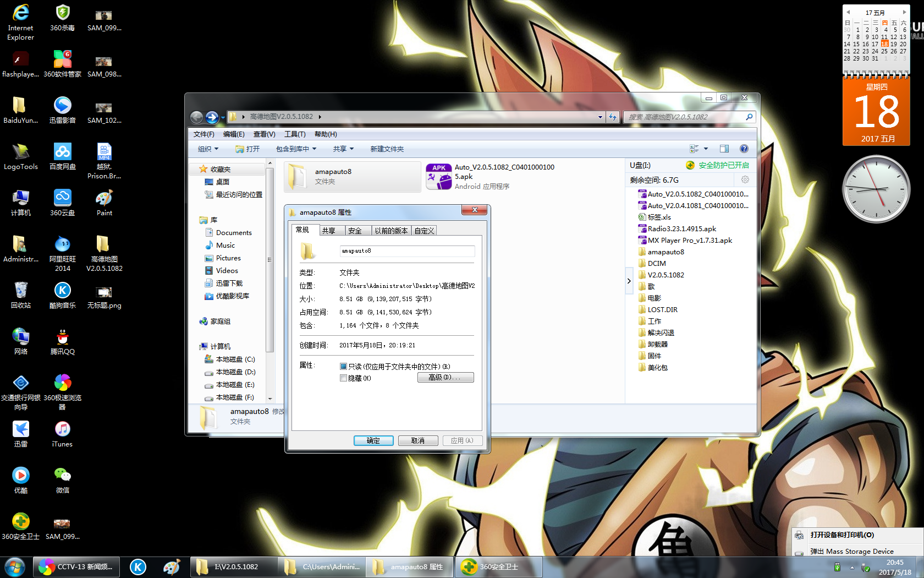Open 微信 desktop icon
This screenshot has width=924, height=578.
[x=63, y=480]
